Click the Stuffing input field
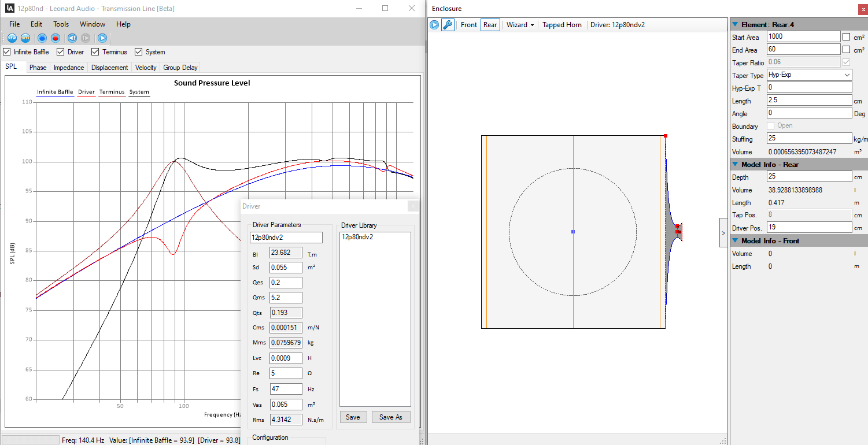Screen dimensions: 868x445 point(810,139)
